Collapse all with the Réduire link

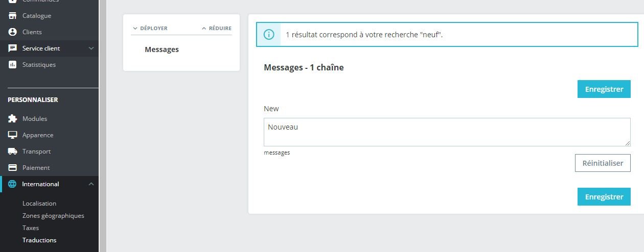click(217, 29)
